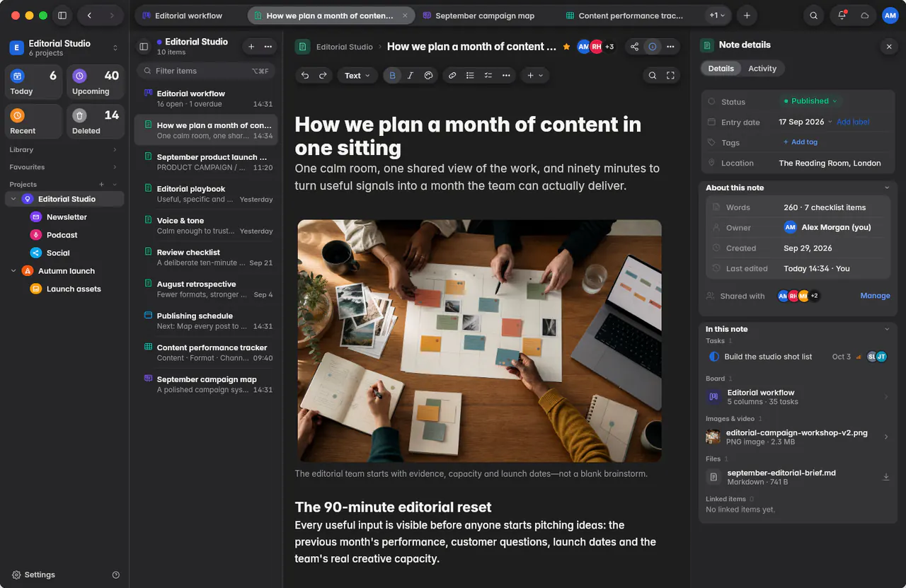The image size is (906, 588).
Task: Toggle the Build the studio shot list task status
Action: tap(713, 357)
